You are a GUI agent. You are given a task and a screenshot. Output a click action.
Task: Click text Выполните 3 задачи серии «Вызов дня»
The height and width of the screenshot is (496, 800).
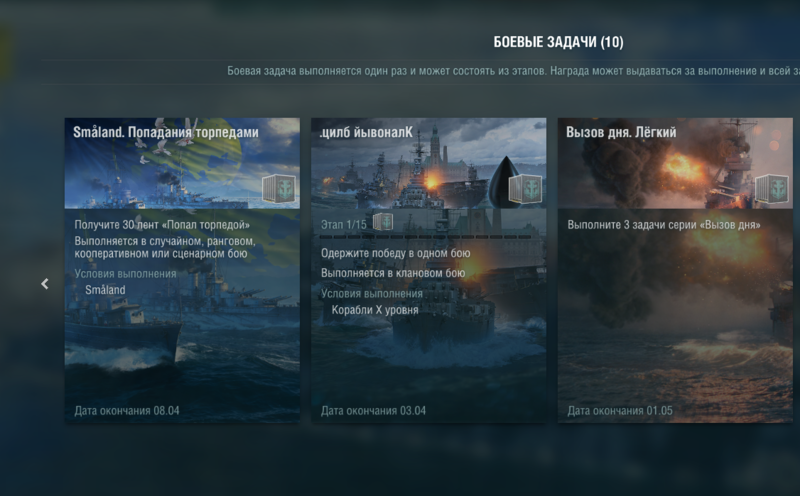[664, 225]
